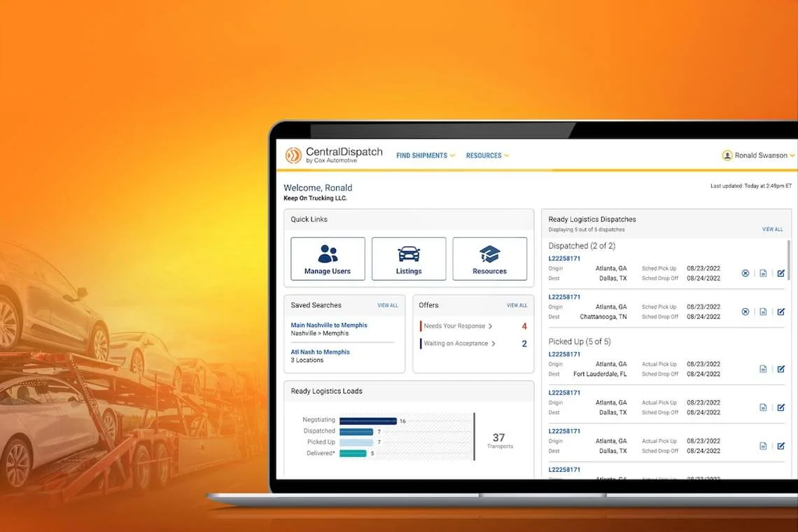This screenshot has height=532, width=798.
Task: Click the red '4' offers count
Action: point(524,326)
